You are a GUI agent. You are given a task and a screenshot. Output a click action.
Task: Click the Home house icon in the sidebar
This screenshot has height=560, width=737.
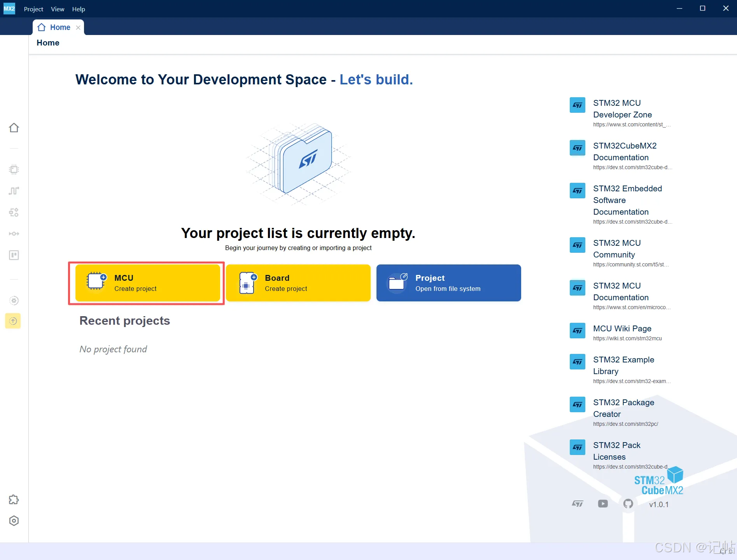(x=14, y=128)
